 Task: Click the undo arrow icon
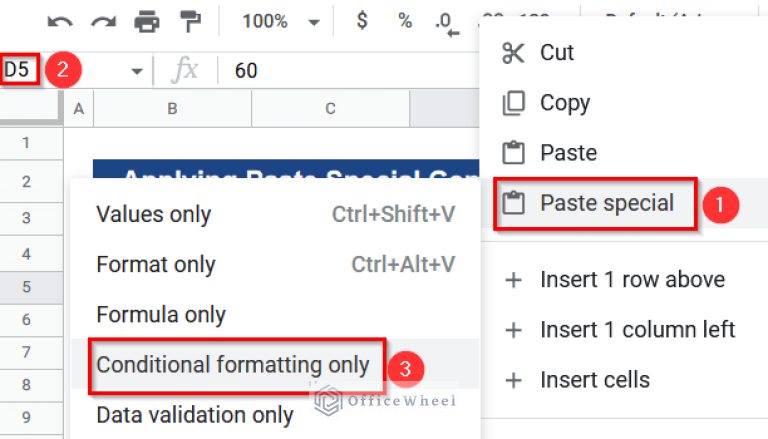click(60, 21)
